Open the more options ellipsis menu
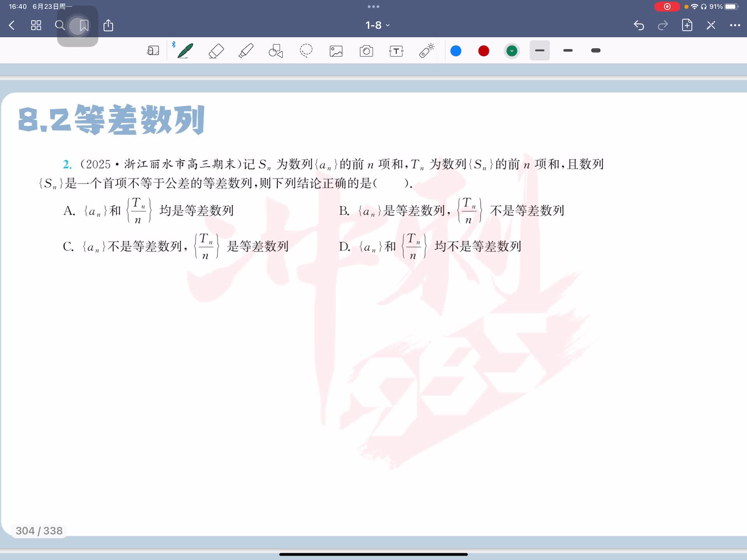Image resolution: width=747 pixels, height=560 pixels. tap(735, 25)
